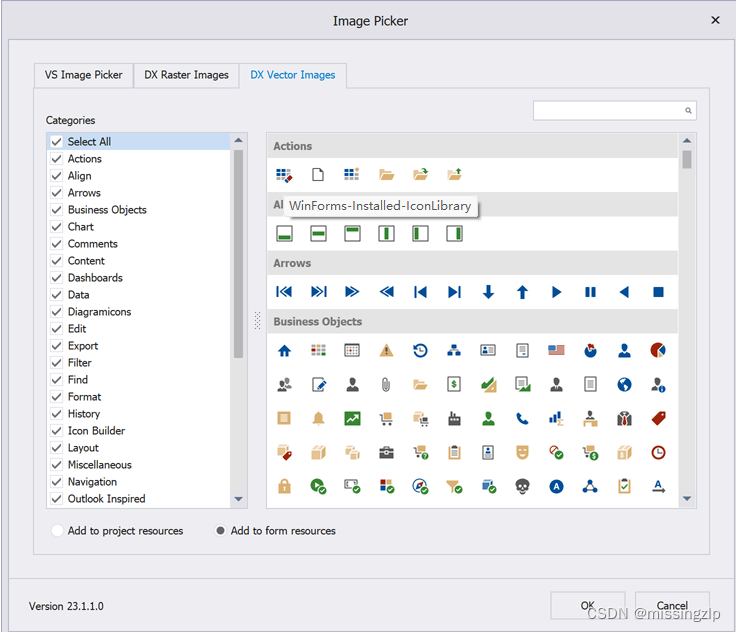Select the blue home icon in Business Objects
Screen dimensions: 736x632
[x=284, y=350]
